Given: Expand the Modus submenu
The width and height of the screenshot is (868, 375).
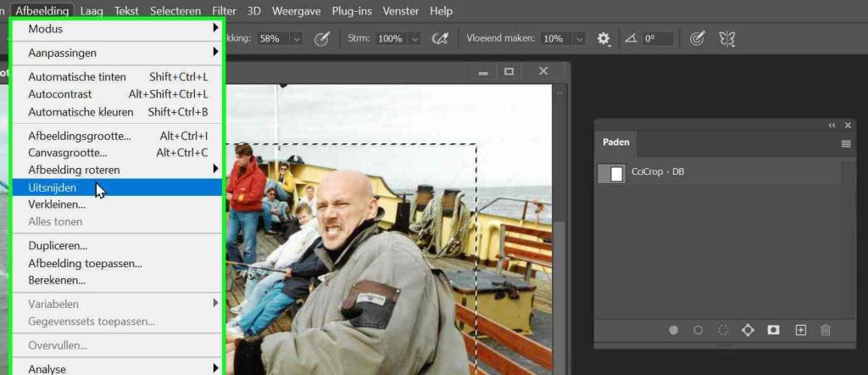Looking at the screenshot, I should click(117, 29).
